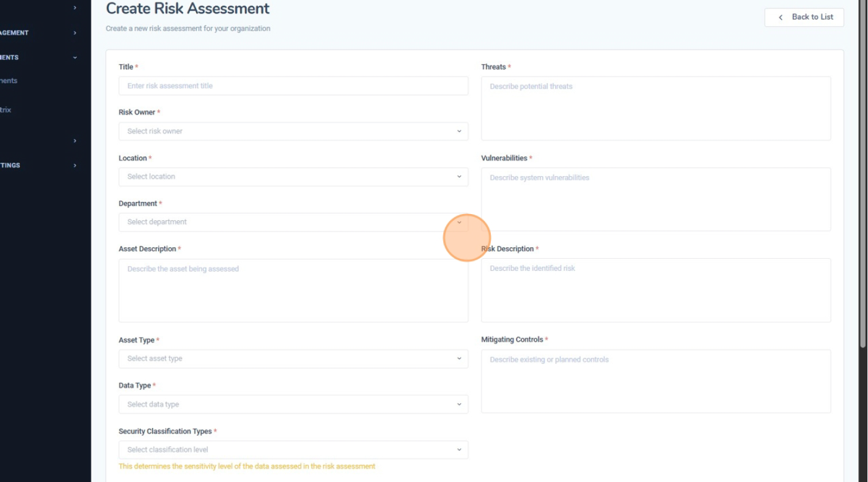Screen dimensions: 868x482
Task: Click the vertical page scrollbar
Action: coord(862,184)
